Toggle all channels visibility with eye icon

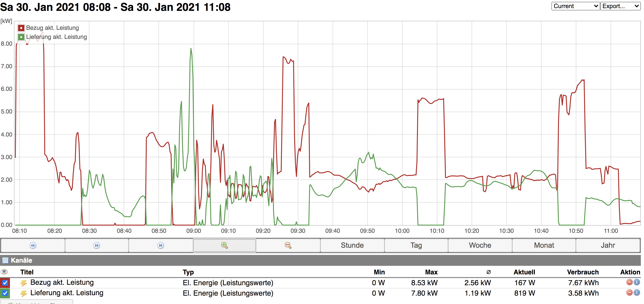coord(4,272)
